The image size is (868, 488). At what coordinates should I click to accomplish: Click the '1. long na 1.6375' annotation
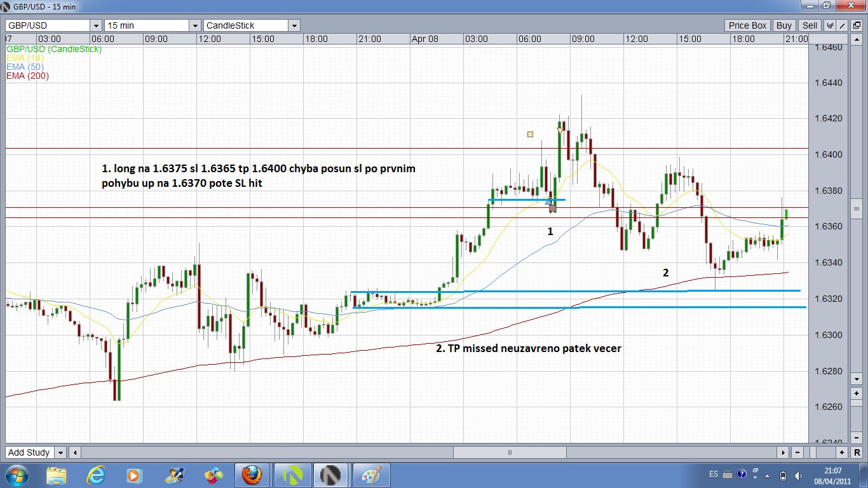(x=259, y=176)
